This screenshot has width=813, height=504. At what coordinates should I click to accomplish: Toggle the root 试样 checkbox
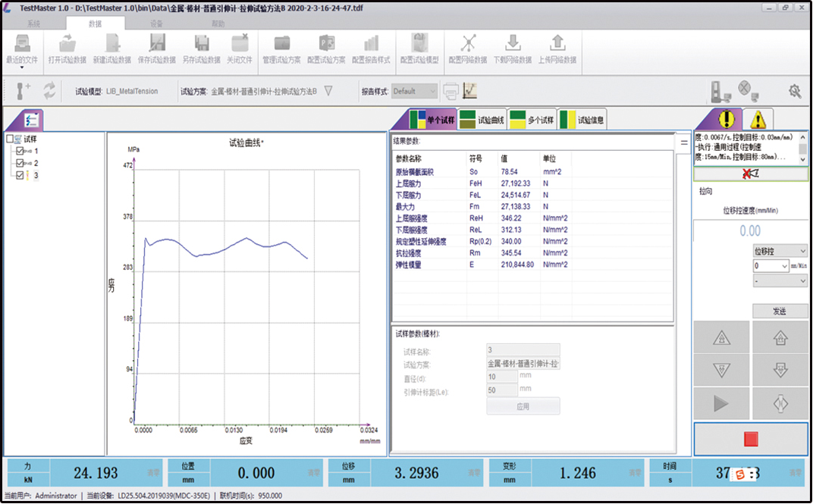(10, 139)
